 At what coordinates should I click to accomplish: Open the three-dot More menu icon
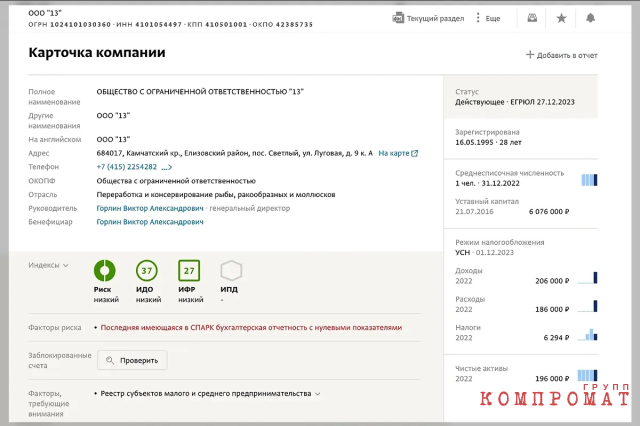[x=478, y=18]
